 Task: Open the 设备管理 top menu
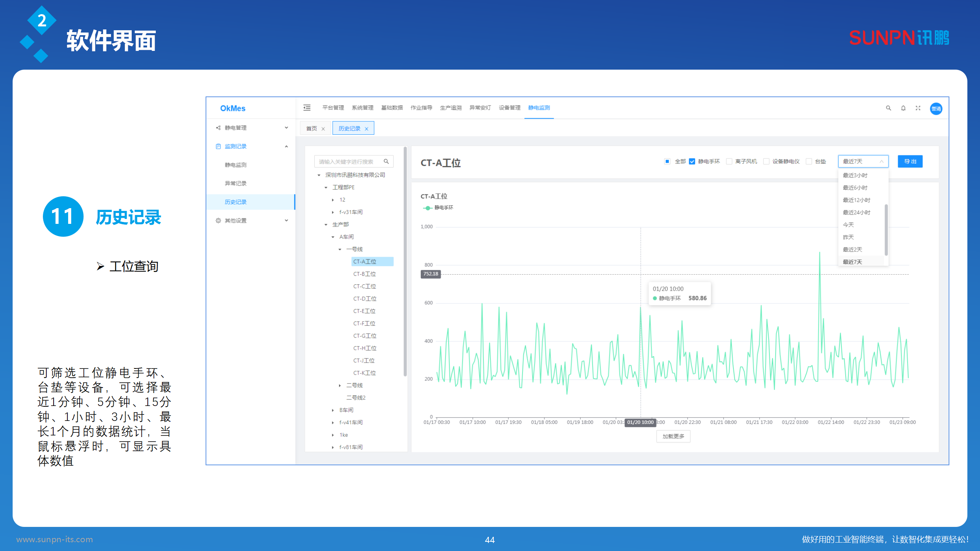coord(510,108)
